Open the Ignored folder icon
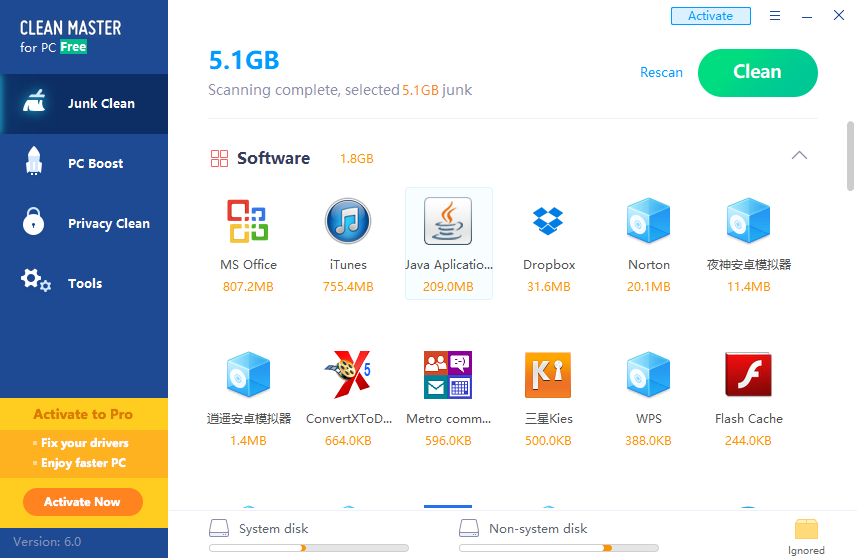 806,530
